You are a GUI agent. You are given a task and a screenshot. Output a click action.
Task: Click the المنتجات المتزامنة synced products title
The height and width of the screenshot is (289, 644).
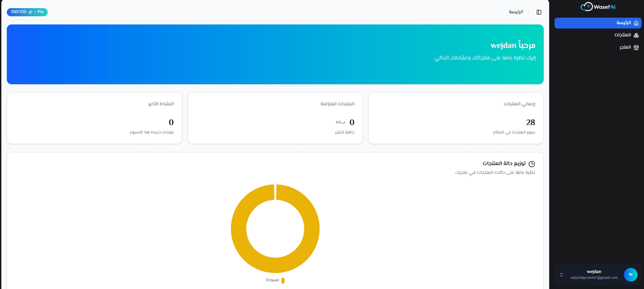click(x=338, y=104)
